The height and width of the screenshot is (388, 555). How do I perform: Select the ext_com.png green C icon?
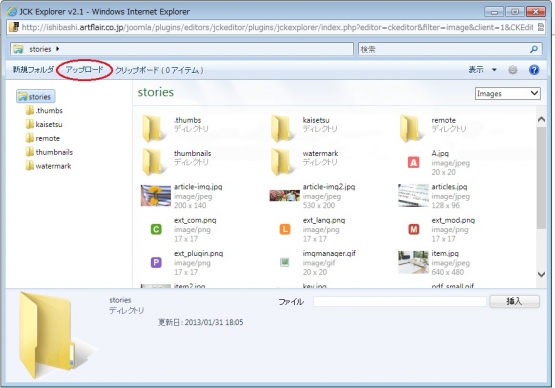(x=156, y=229)
